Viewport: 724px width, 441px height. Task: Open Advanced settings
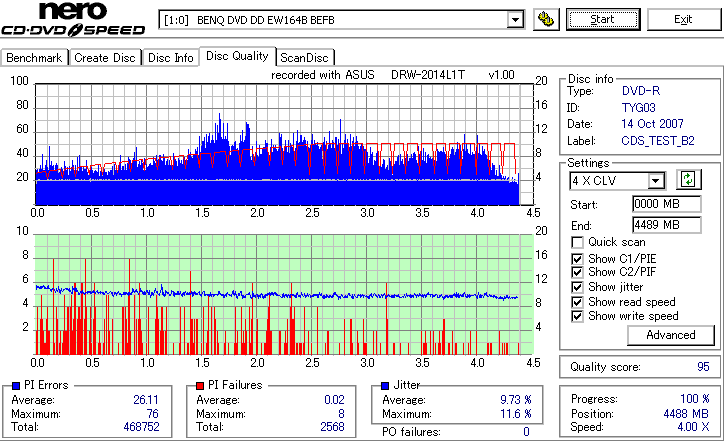click(x=670, y=335)
